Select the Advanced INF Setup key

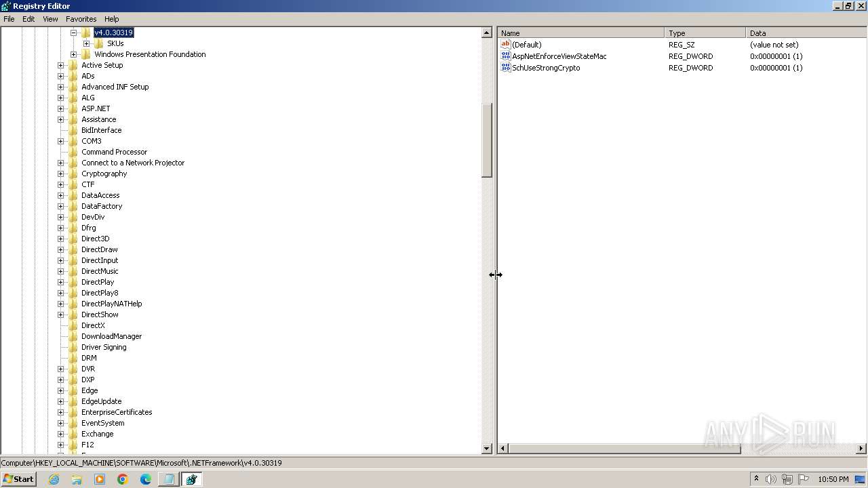pos(115,87)
